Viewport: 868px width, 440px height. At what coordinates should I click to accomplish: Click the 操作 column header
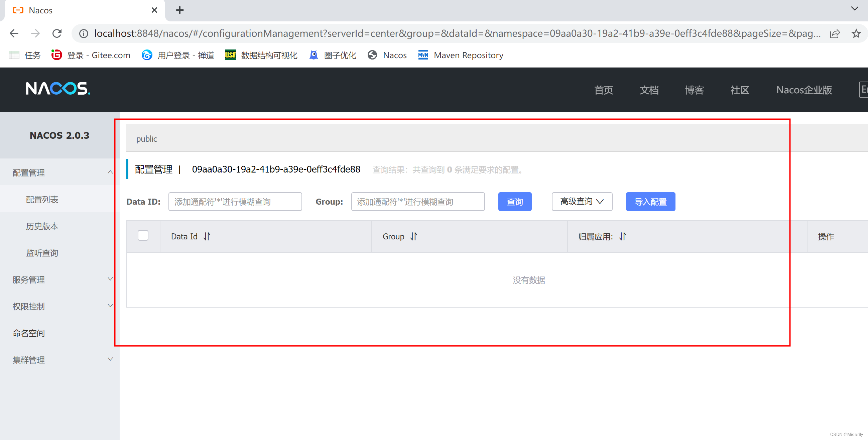[826, 237]
